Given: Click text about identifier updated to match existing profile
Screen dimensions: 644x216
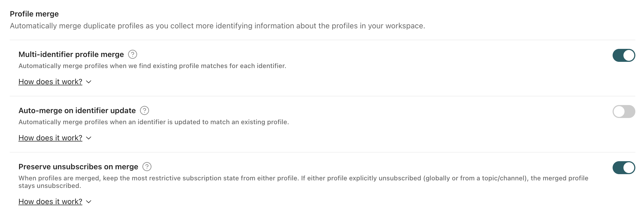Looking at the screenshot, I should pyautogui.click(x=154, y=122).
